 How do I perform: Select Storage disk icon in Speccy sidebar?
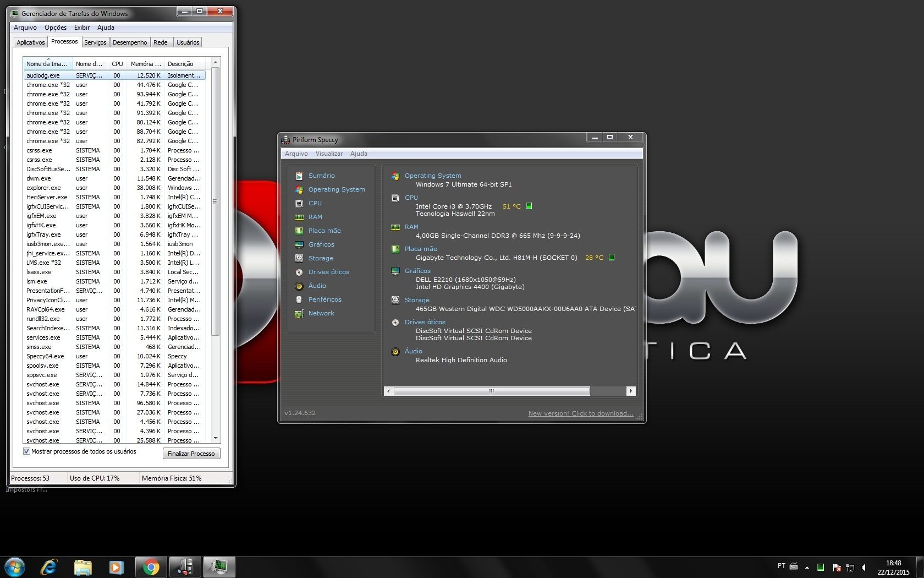coord(299,258)
